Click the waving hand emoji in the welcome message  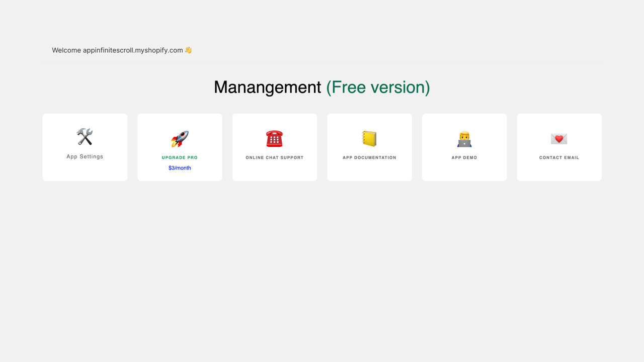tap(188, 50)
